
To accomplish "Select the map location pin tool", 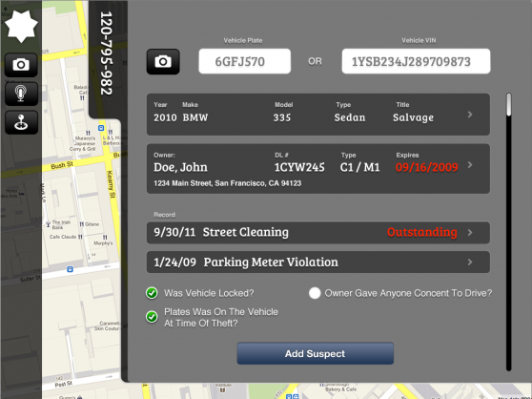I will click(21, 122).
